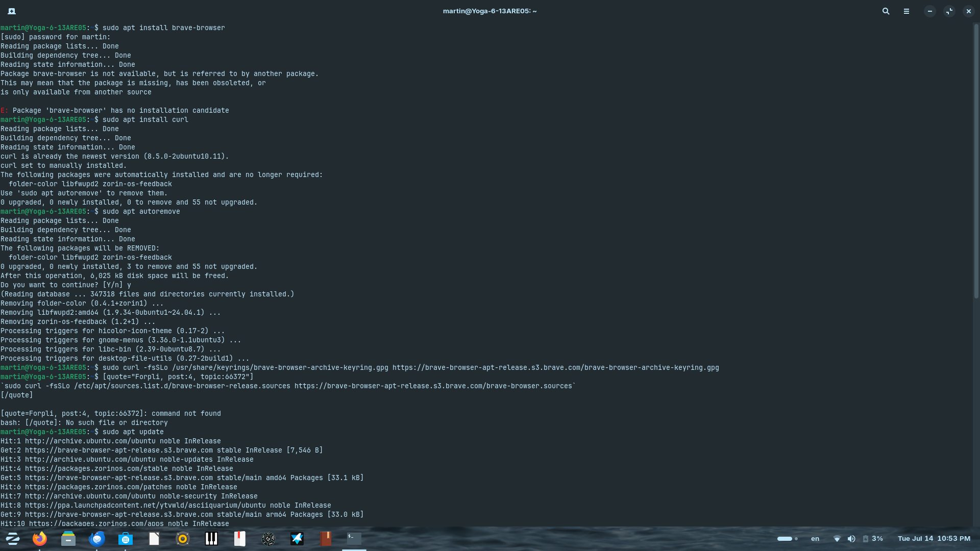Open a new terminal tab
980x551 pixels.
click(x=12, y=11)
